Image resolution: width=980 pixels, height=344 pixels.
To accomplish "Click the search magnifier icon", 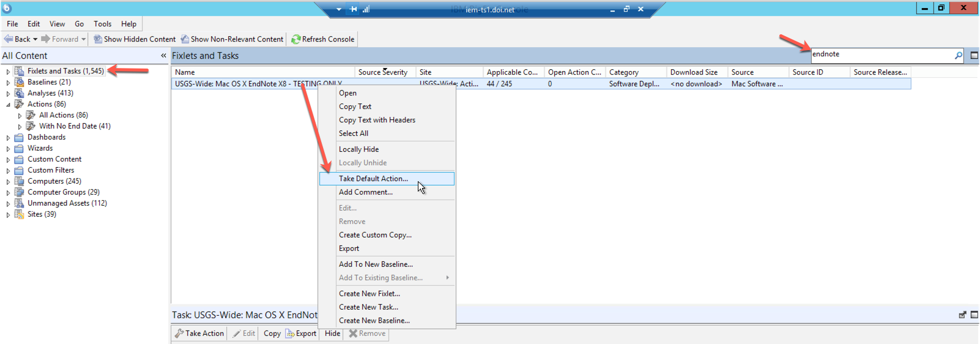I will click(x=959, y=55).
